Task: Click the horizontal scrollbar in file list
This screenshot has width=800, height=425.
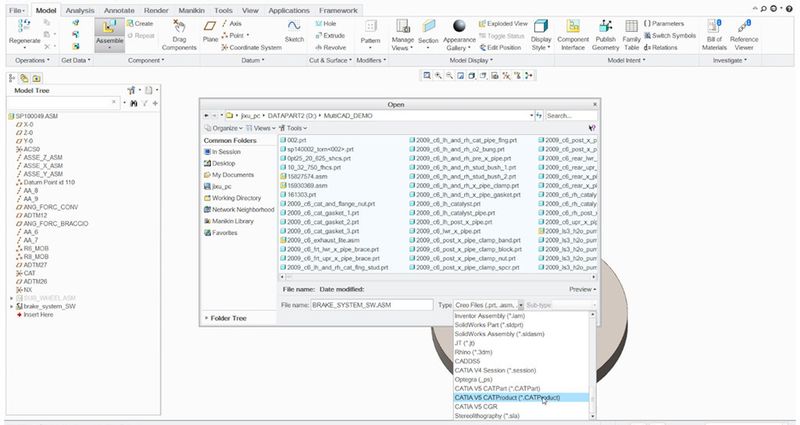Action: click(438, 277)
